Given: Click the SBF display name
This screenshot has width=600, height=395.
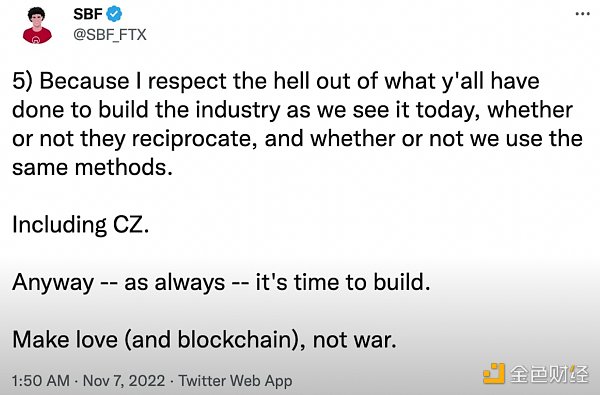Looking at the screenshot, I should [x=88, y=14].
